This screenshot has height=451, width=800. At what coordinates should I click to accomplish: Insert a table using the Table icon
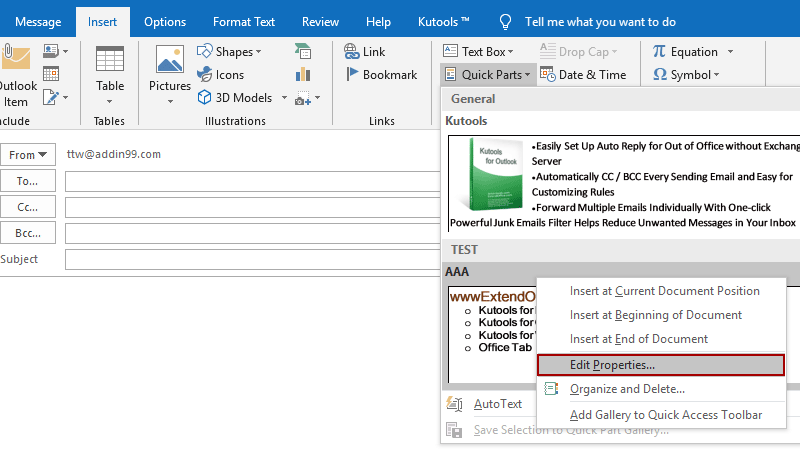pos(109,63)
